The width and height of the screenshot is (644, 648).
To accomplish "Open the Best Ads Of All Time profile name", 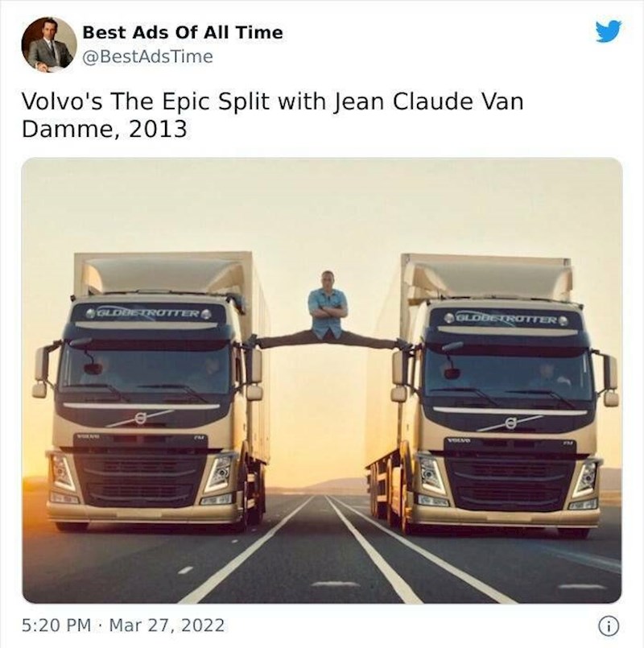I will pos(183,32).
